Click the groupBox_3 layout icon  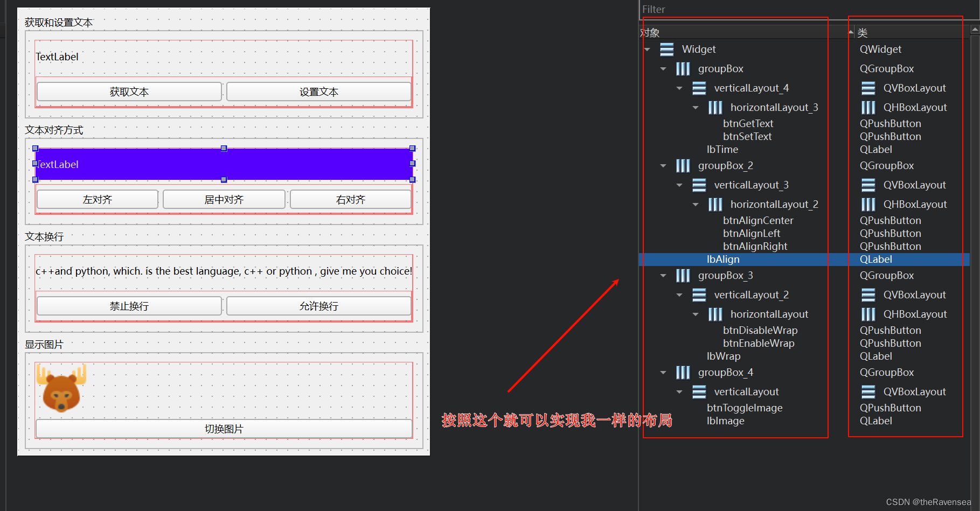click(x=683, y=276)
